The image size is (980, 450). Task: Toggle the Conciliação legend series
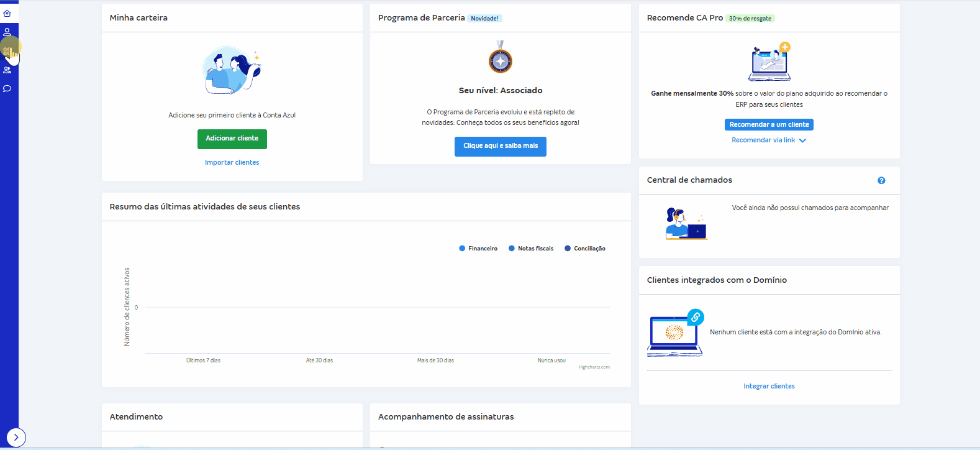coord(585,249)
